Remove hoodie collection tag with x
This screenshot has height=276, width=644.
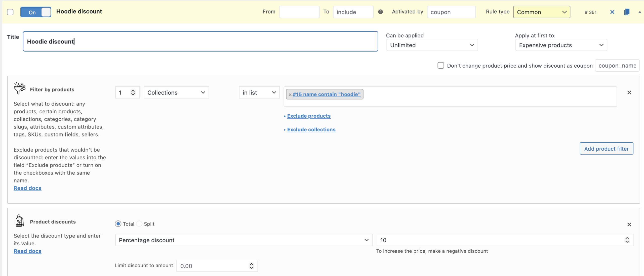[290, 95]
